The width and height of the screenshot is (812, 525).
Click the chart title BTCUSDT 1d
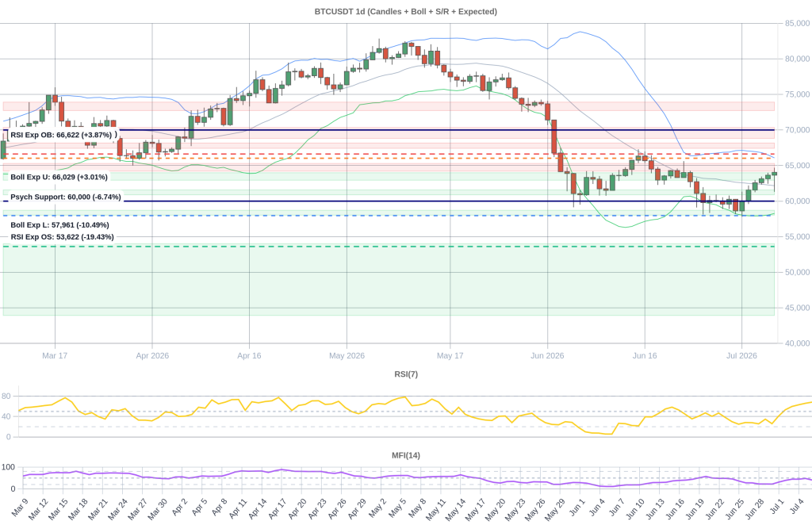pos(405,11)
